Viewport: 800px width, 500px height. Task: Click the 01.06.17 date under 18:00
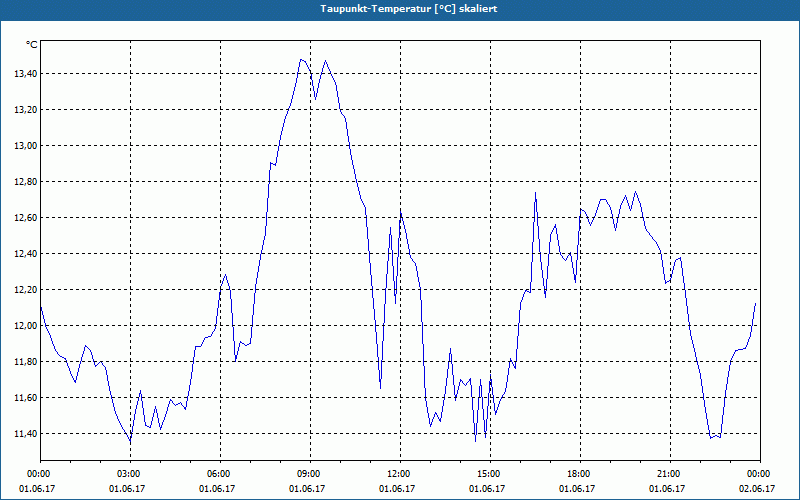pyautogui.click(x=577, y=489)
